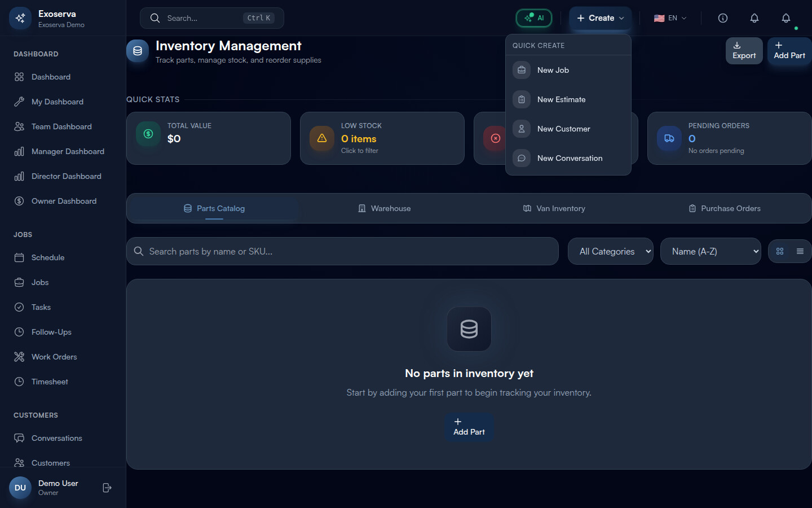Click the logout icon beside Demo User
Image resolution: width=812 pixels, height=508 pixels.
pyautogui.click(x=107, y=488)
